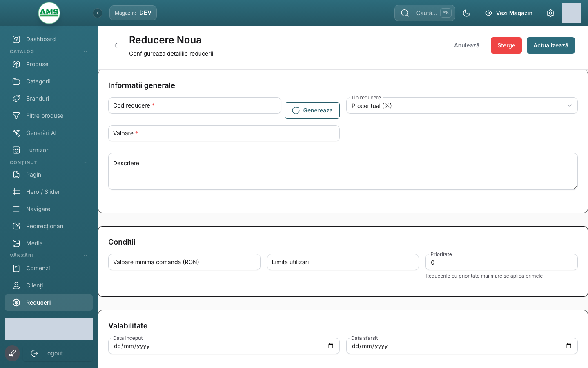588x368 pixels.
Task: Open settings via gear icon
Action: click(x=550, y=13)
